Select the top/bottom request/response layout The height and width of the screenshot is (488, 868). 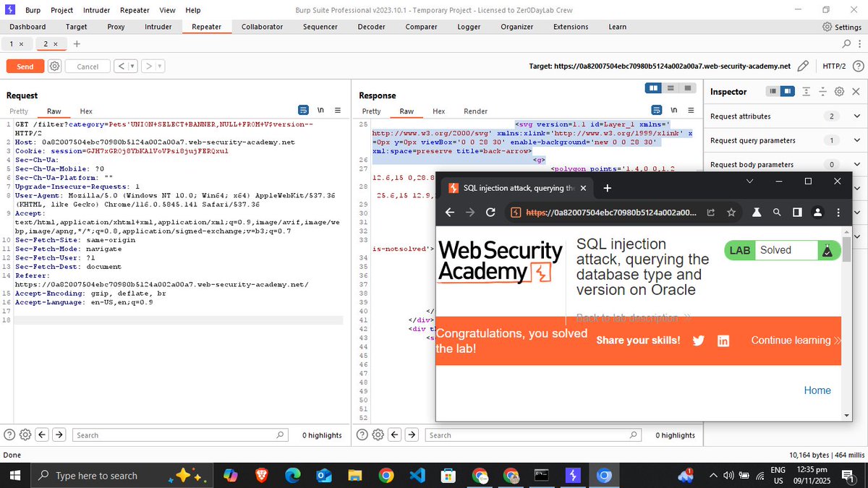[671, 88]
